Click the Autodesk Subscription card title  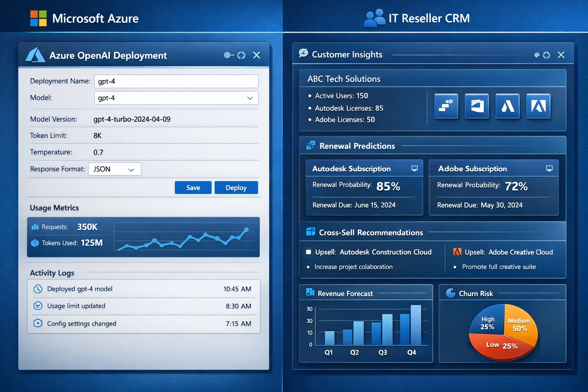(x=351, y=169)
